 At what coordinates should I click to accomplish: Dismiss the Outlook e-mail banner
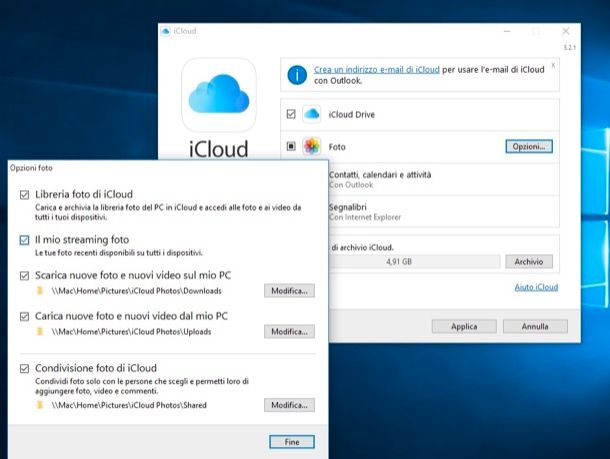[x=554, y=64]
